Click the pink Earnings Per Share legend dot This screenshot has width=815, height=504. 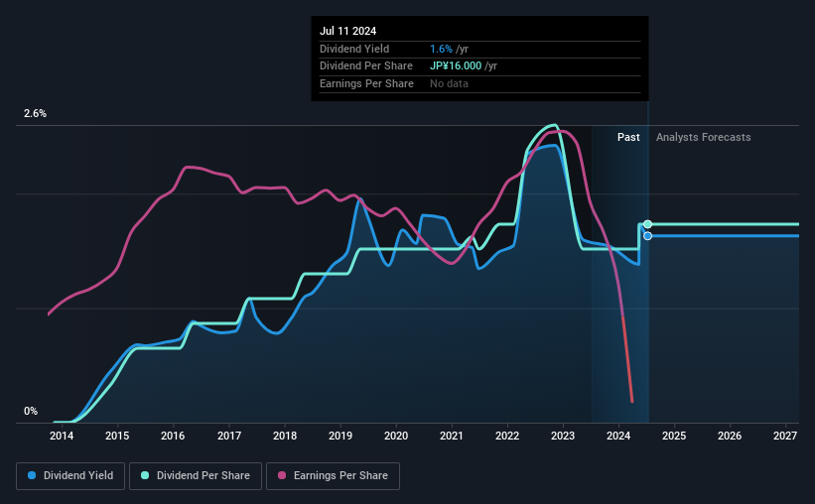point(282,475)
